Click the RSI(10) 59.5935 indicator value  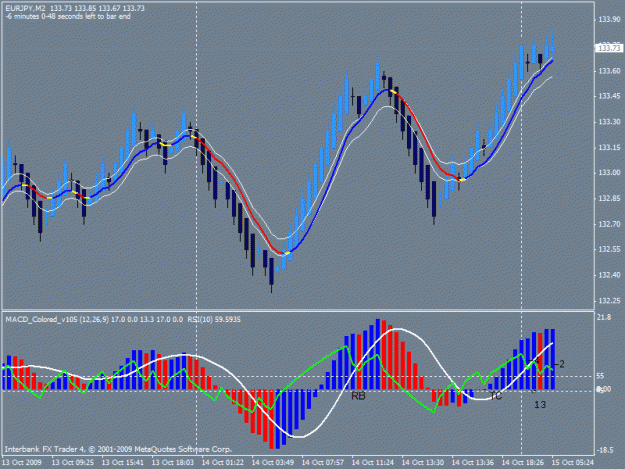click(214, 320)
